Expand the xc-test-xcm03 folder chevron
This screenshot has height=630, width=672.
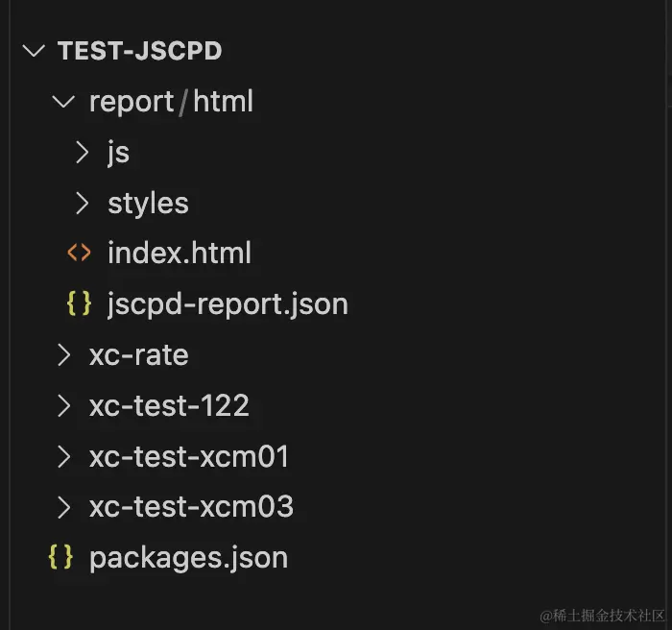pos(64,507)
